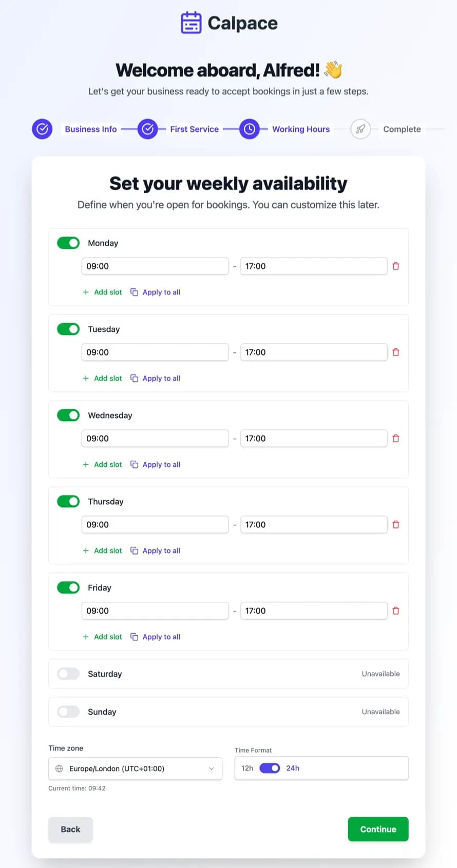Switch the 12h/24h time format toggle
This screenshot has width=457, height=868.
point(270,768)
